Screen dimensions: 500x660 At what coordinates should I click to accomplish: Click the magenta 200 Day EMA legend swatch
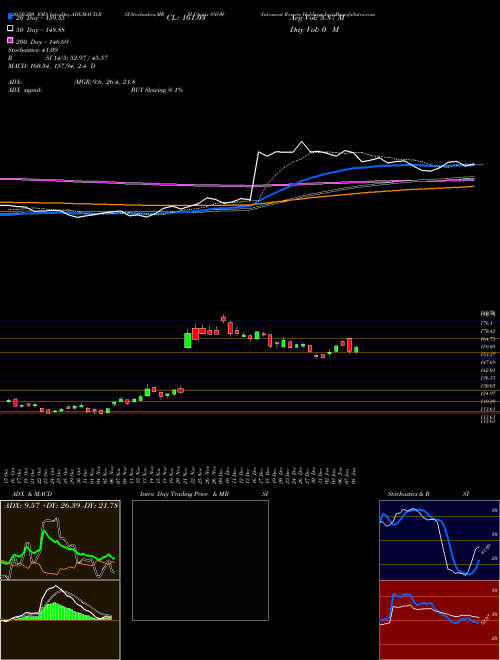pyautogui.click(x=11, y=40)
